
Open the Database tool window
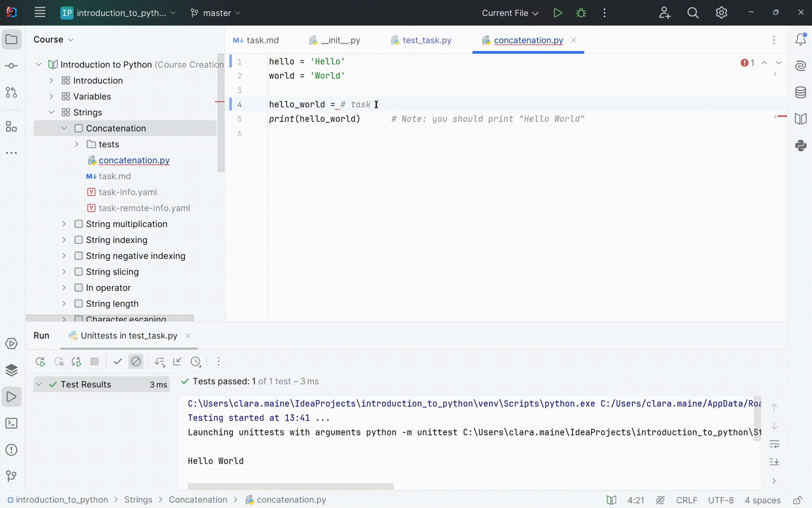(x=801, y=92)
